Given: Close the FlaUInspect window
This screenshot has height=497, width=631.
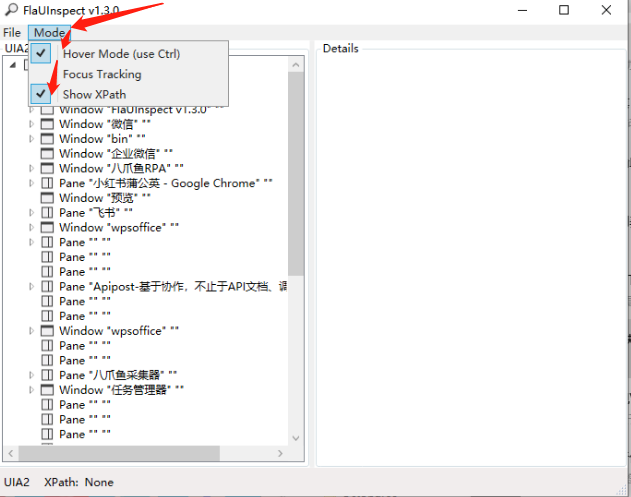Looking at the screenshot, I should (x=606, y=10).
